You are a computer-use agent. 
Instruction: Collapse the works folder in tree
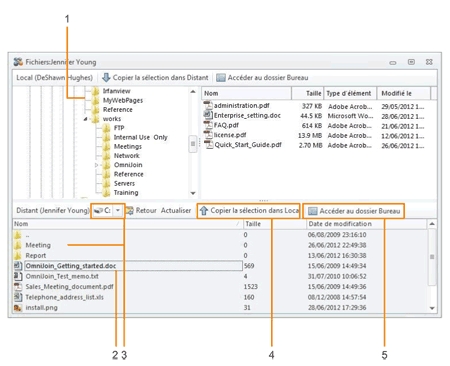(x=86, y=119)
